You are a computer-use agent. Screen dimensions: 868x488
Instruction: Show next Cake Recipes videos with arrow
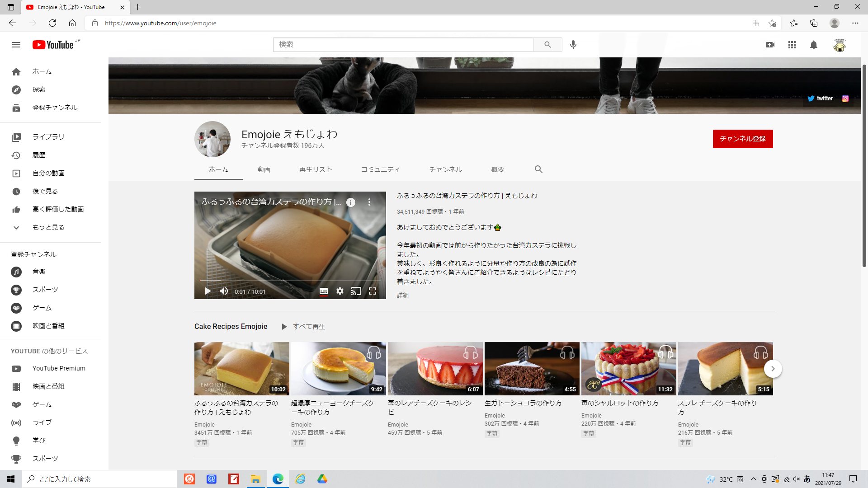click(x=773, y=369)
